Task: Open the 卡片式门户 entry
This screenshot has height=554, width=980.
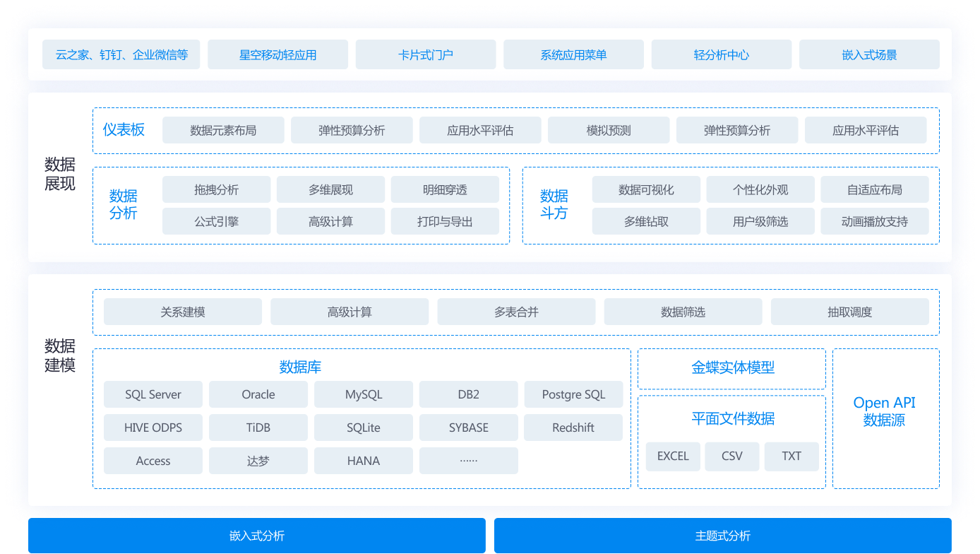Action: coord(426,54)
